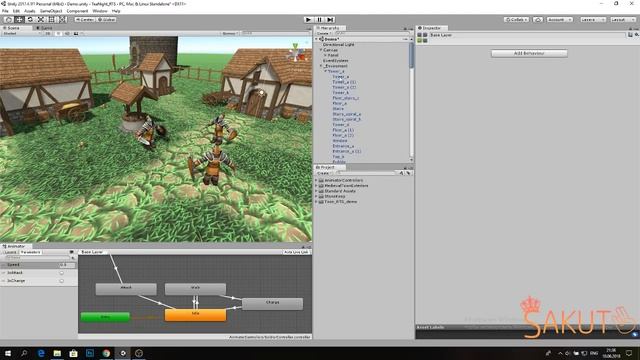Open the Component menu
This screenshot has width=640, height=360.
click(77, 11)
